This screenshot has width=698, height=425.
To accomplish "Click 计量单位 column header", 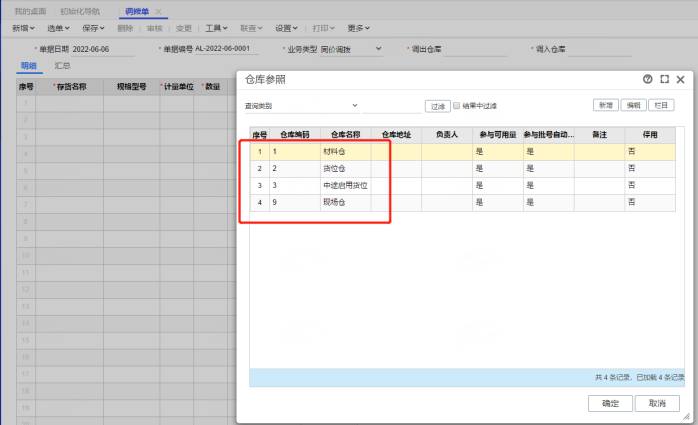I will click(x=177, y=87).
